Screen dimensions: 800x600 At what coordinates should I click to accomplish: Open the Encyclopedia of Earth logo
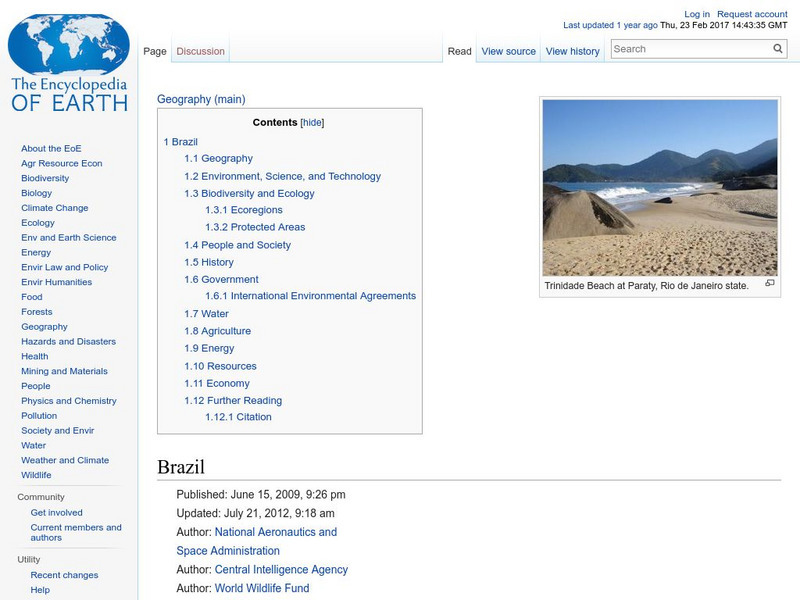pos(69,63)
